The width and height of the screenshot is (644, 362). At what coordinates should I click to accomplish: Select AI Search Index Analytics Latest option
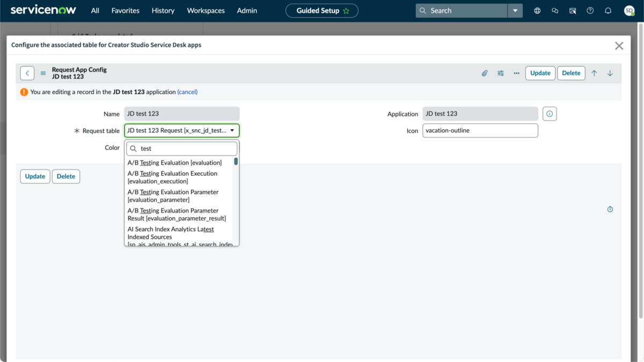click(x=180, y=237)
